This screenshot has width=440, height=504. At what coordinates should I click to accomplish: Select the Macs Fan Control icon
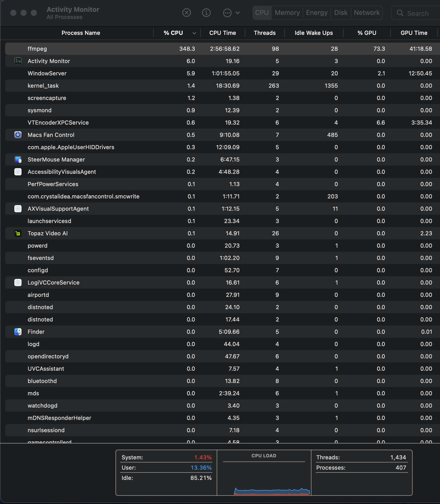pos(18,135)
